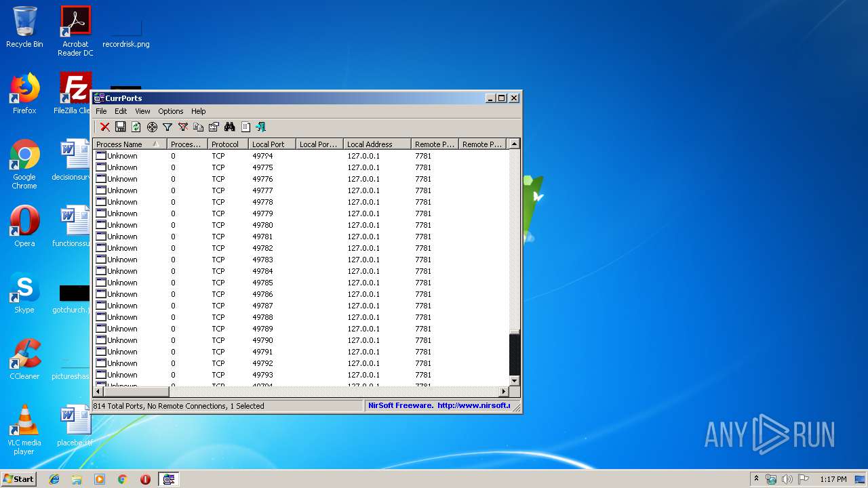This screenshot has height=488, width=868.
Task: Select the CCleaner desktop icon
Action: click(24, 359)
